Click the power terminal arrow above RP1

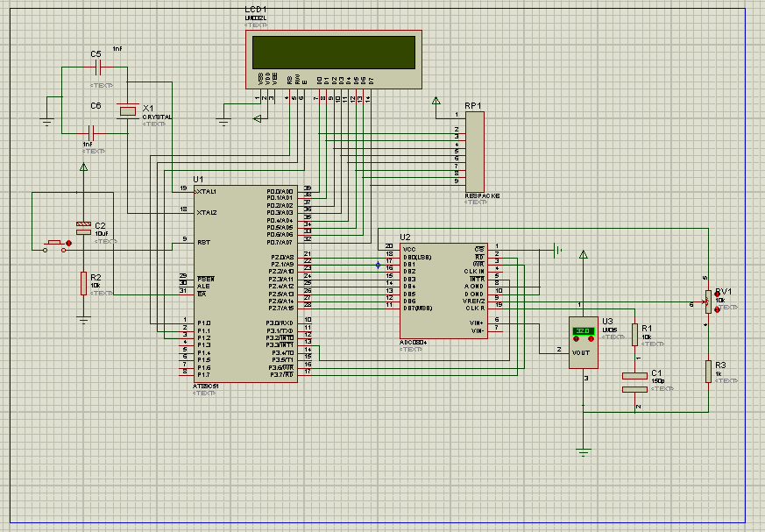tap(436, 102)
